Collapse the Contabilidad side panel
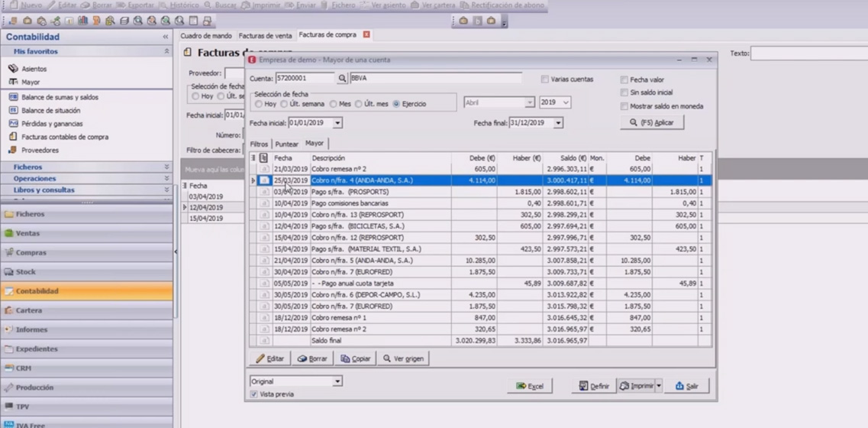The height and width of the screenshot is (428, 868). 166,37
